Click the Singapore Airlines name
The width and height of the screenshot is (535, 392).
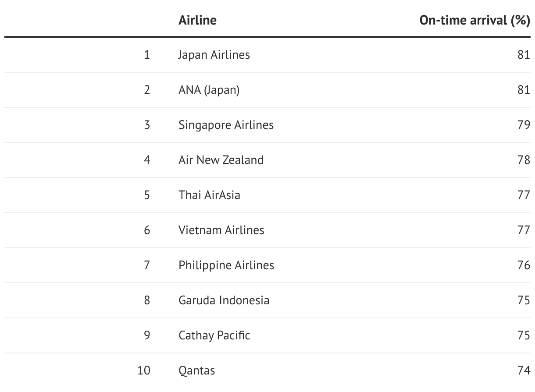(226, 125)
